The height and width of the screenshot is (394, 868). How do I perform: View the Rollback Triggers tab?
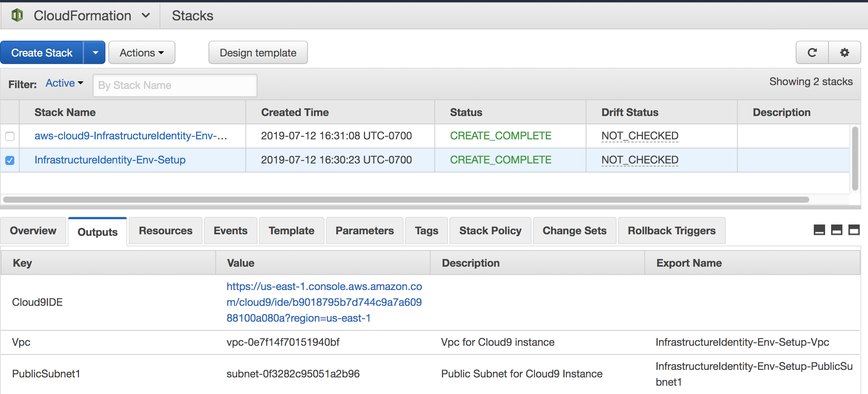click(x=672, y=231)
